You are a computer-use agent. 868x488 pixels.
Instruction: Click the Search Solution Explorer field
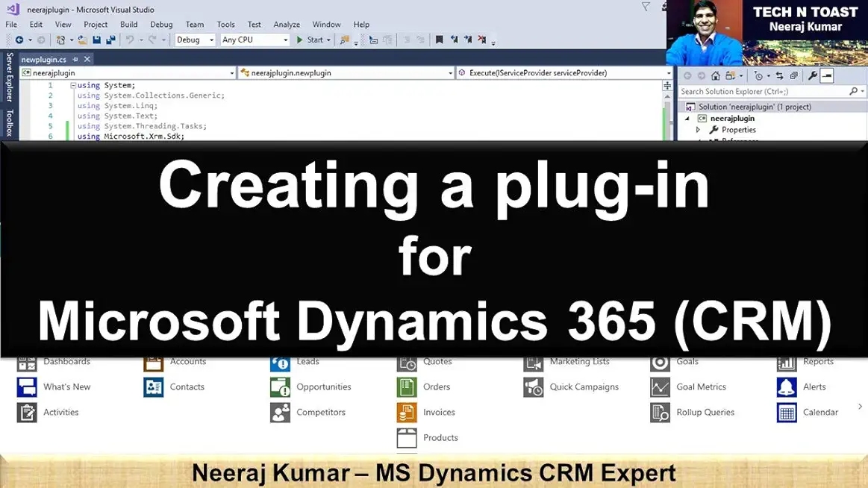coord(763,92)
